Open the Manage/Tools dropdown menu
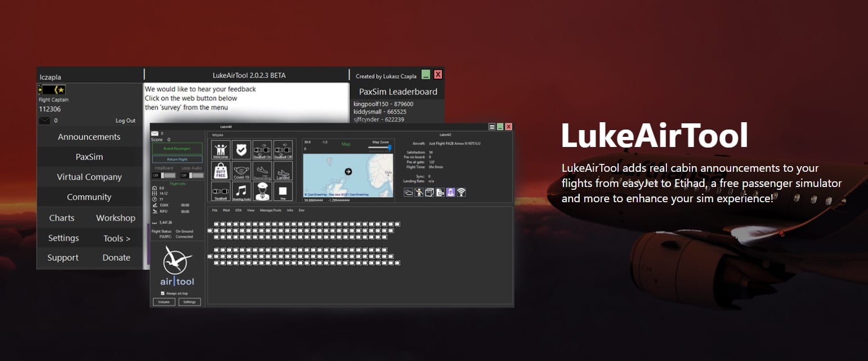The width and height of the screenshot is (868, 361). [270, 210]
